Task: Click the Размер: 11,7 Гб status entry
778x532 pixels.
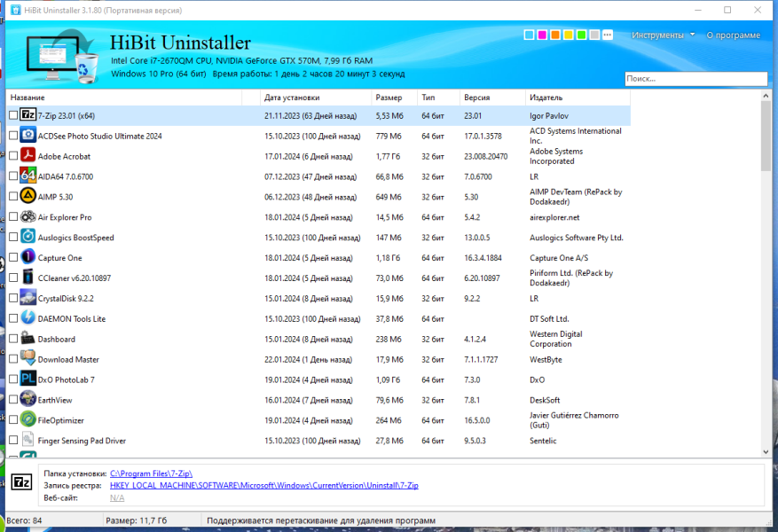Action: 137,520
